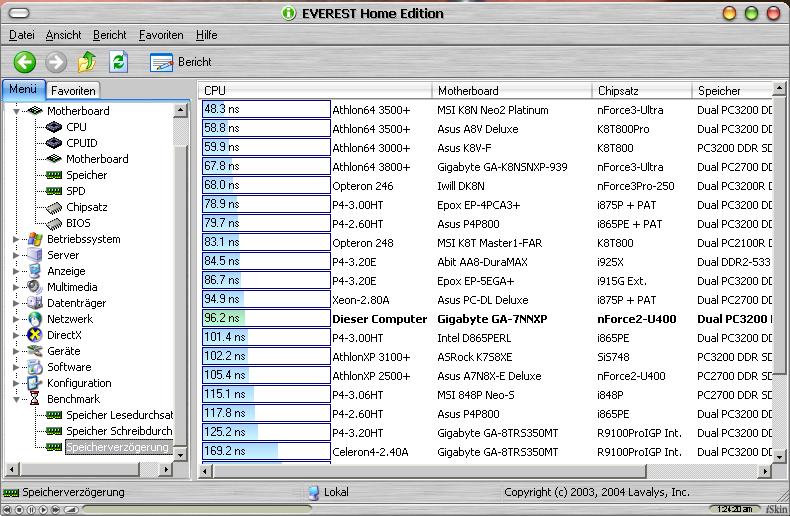Sort by the CPU column header

[x=314, y=91]
